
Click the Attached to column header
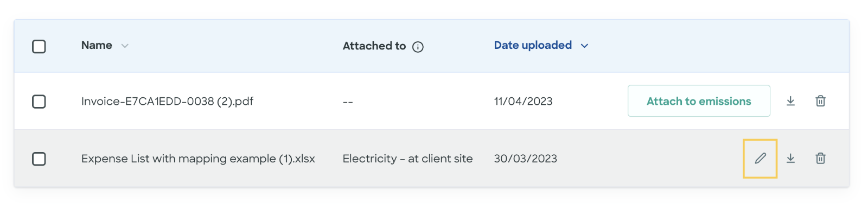point(374,46)
